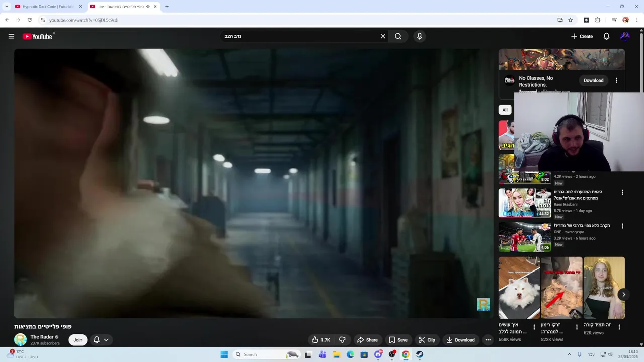
Task: Show hidden system tray icons
Action: click(569, 354)
